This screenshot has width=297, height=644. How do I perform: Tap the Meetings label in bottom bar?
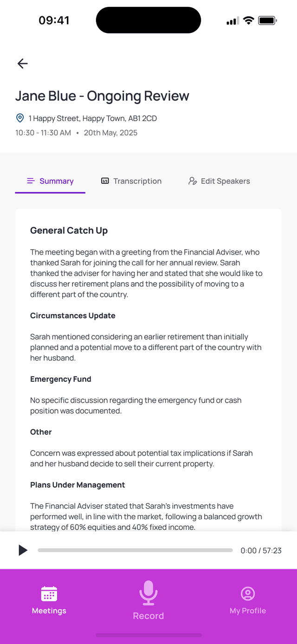[49, 611]
